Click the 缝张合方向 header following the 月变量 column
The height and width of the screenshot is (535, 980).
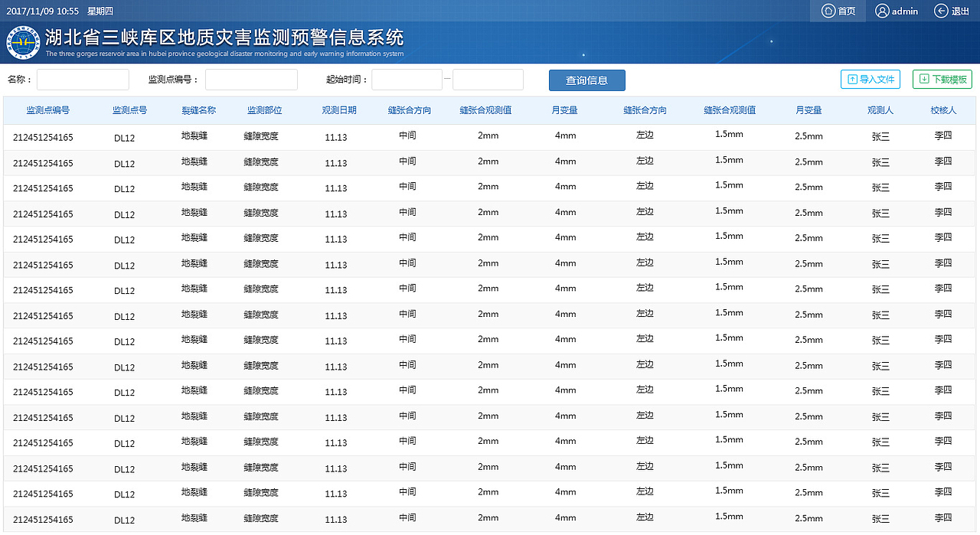tap(645, 110)
